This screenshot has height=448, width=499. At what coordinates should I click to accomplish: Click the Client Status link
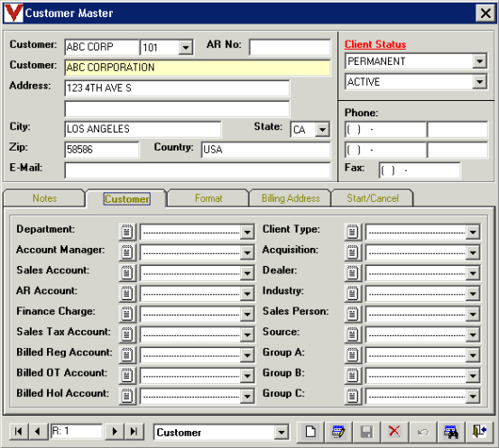(x=375, y=44)
